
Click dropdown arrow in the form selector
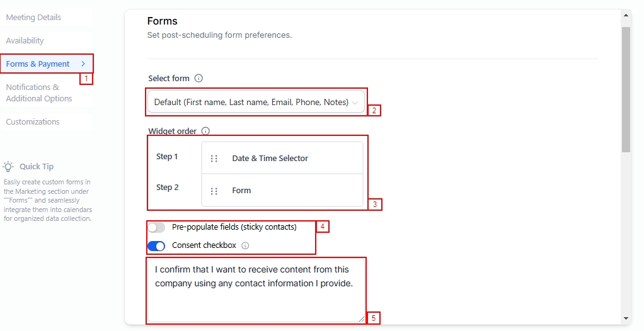click(x=355, y=103)
